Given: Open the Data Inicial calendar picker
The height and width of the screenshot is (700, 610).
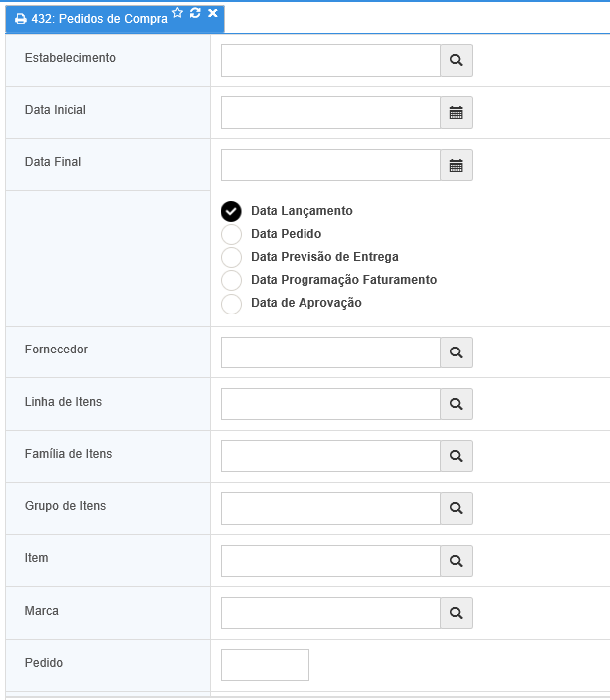Looking at the screenshot, I should coord(456,113).
